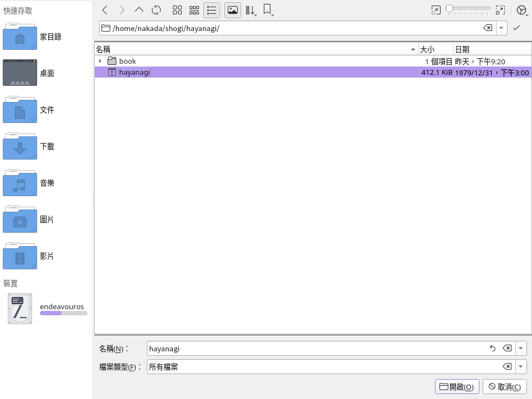This screenshot has width=532, height=399.
Task: Expand the location path history dropdown
Action: 501,28
